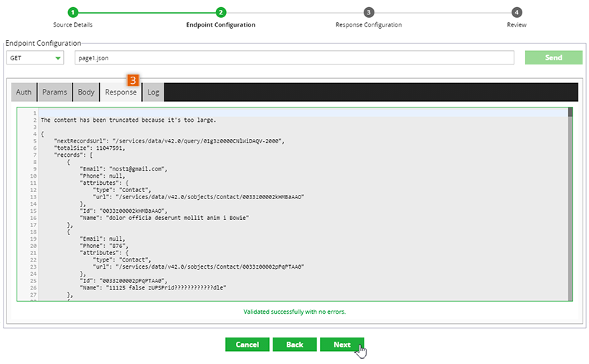
Task: Click the Endpoint Configuration step 2 circle
Action: pos(221,12)
